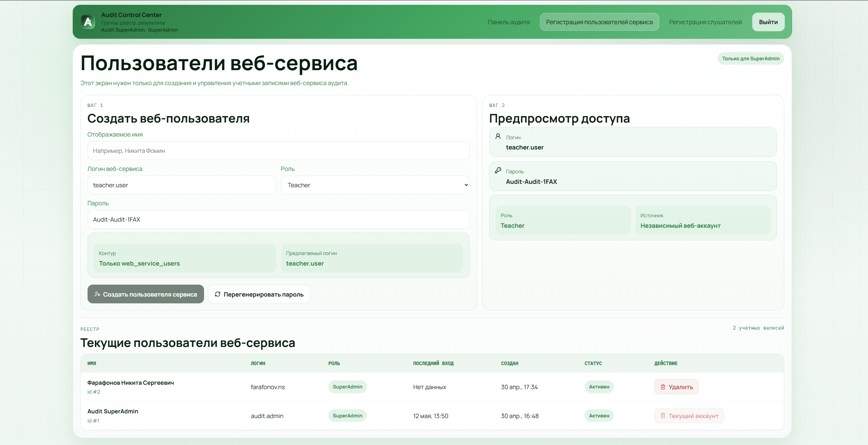
Task: Click created date 30 апр., 16:48
Action: coord(520,416)
